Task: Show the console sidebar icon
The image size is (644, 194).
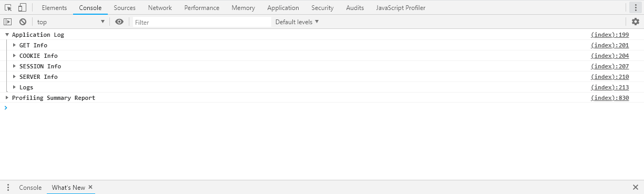Action: tap(8, 22)
